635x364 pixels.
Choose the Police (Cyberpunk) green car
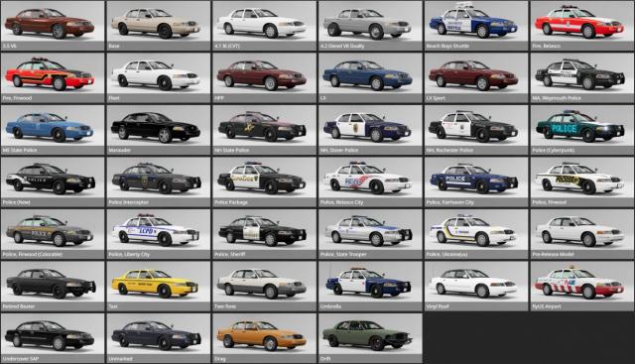(x=582, y=130)
